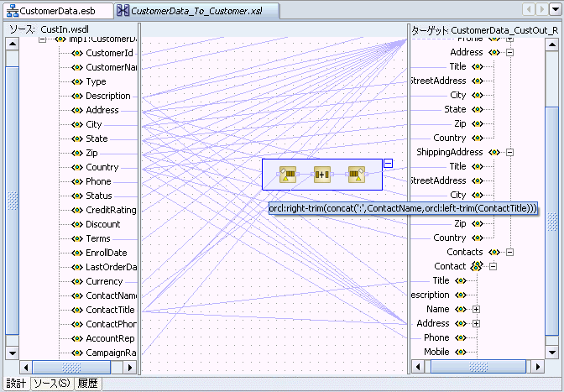Image resolution: width=564 pixels, height=392 pixels.
Task: Click the Contact Description element icon
Action: click(x=461, y=295)
